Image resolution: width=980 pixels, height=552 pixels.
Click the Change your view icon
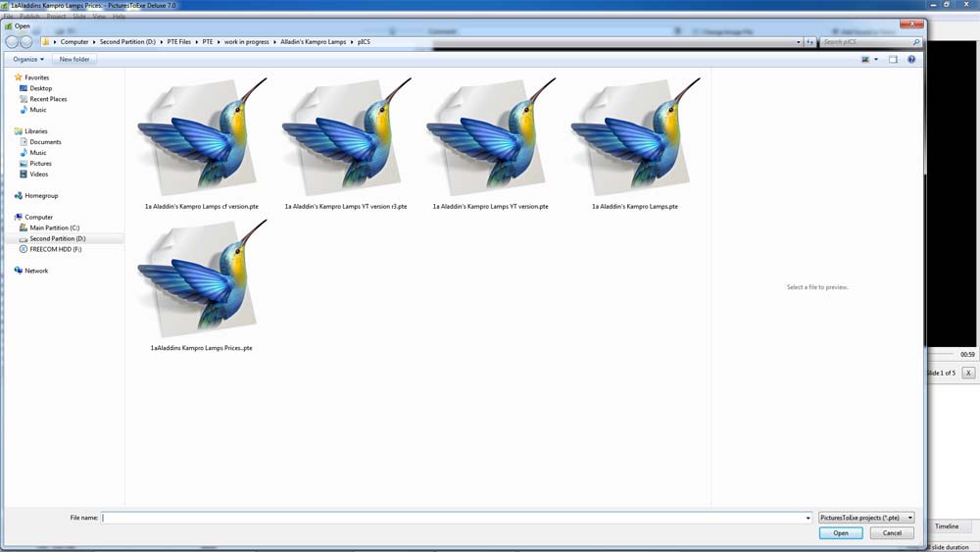(865, 60)
